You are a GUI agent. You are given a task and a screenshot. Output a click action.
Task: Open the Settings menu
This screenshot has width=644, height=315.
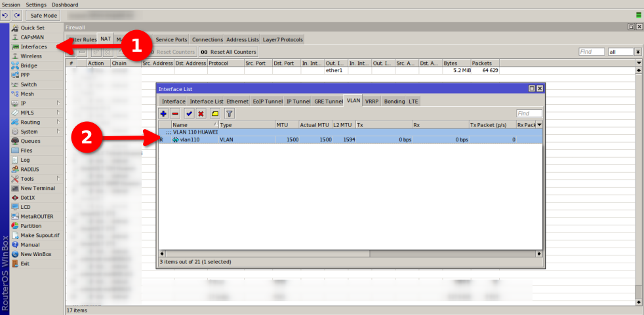pyautogui.click(x=36, y=5)
